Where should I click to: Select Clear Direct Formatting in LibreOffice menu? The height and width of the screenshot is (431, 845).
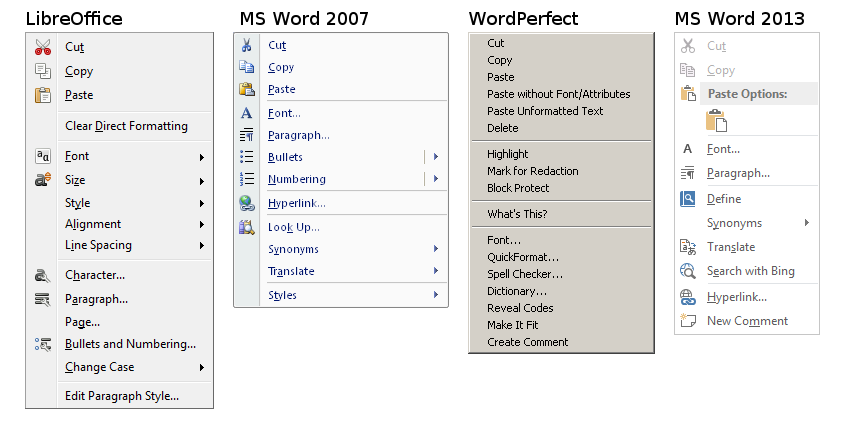point(126,126)
